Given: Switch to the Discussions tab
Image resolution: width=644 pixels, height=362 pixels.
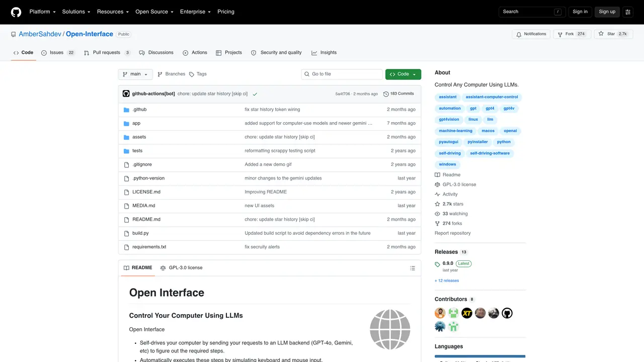Looking at the screenshot, I should 156,53.
